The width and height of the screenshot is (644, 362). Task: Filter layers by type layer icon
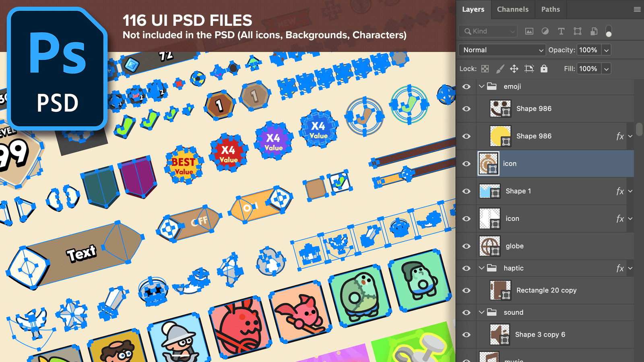(x=561, y=31)
